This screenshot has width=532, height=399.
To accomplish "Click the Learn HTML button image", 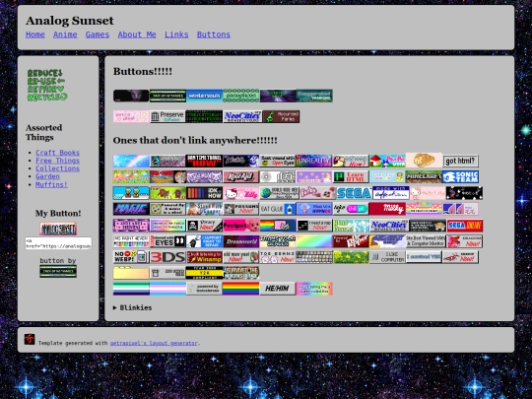I will pyautogui.click(x=351, y=176).
